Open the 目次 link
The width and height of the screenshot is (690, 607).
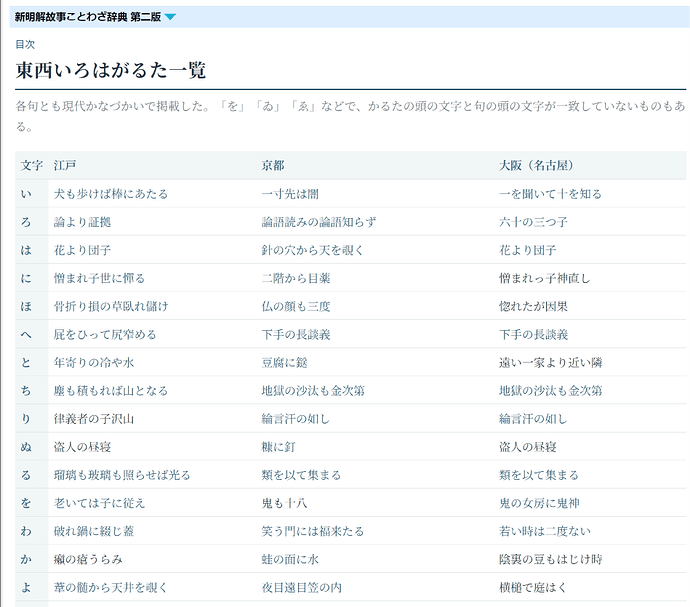pos(25,44)
